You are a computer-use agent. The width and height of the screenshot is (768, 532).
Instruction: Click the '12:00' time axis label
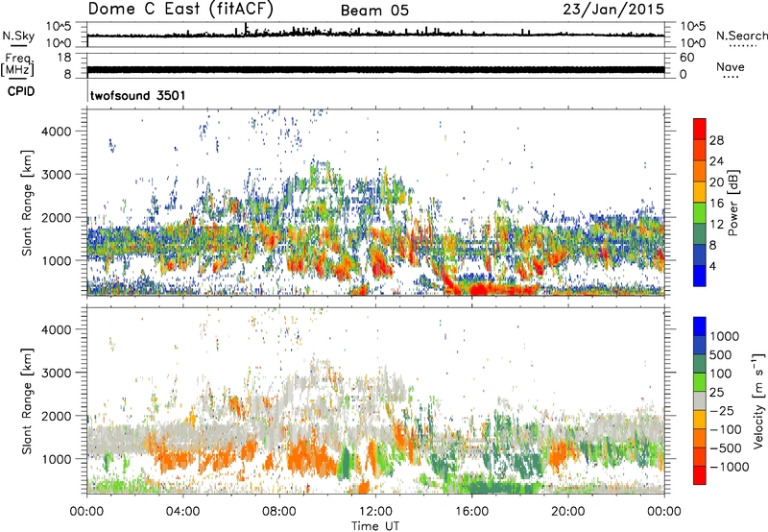point(375,512)
